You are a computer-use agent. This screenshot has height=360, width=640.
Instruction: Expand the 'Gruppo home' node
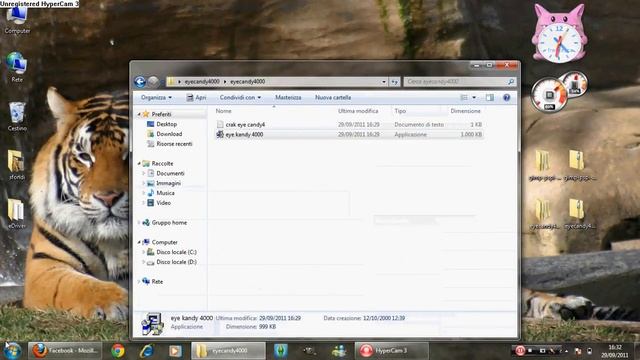point(139,222)
